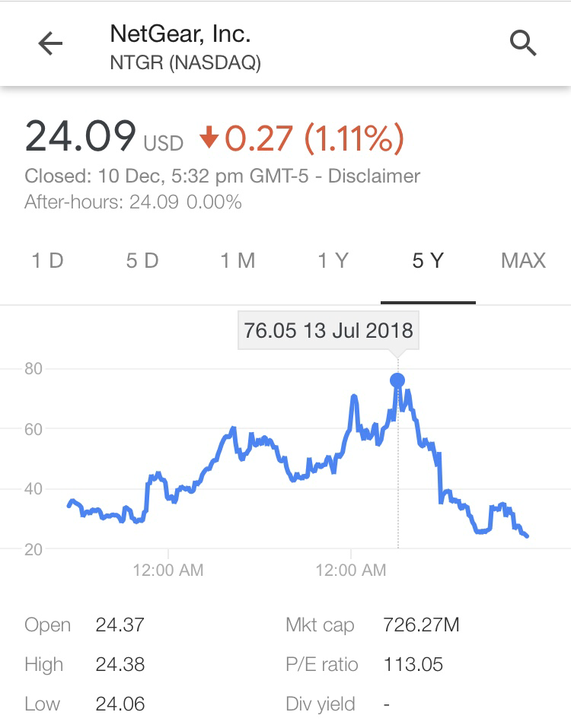This screenshot has width=571, height=728.
Task: Click the After-hours 24.09 text
Action: (133, 202)
